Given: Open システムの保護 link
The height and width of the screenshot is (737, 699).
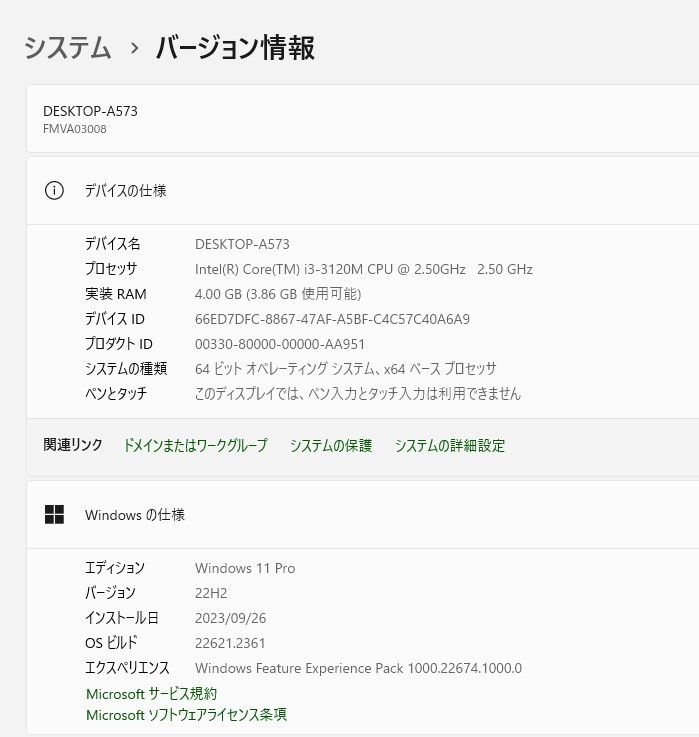Looking at the screenshot, I should tap(331, 446).
